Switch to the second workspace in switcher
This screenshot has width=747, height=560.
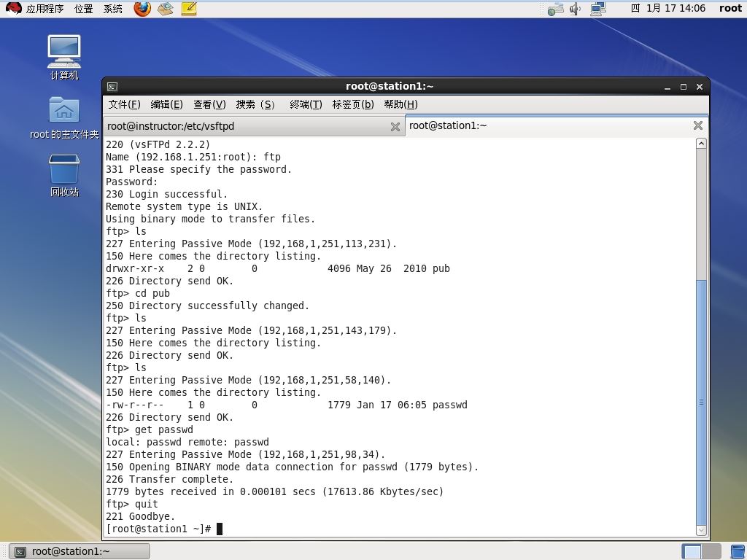[711, 552]
